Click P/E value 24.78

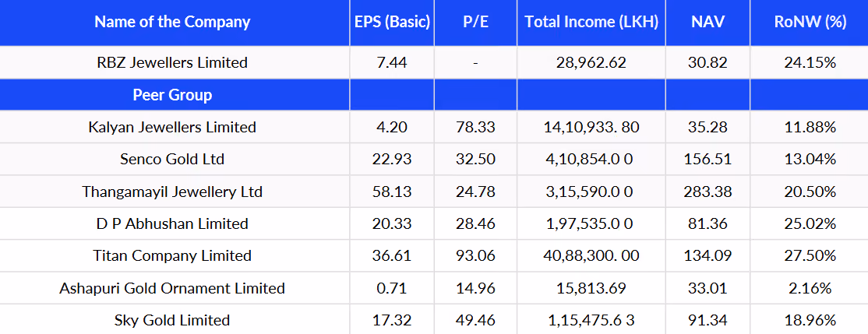click(475, 192)
